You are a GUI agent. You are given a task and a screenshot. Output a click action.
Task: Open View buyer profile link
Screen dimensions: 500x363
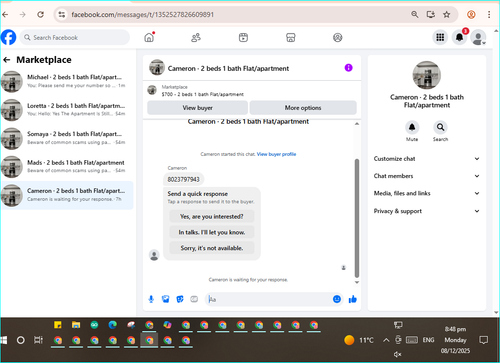point(276,154)
